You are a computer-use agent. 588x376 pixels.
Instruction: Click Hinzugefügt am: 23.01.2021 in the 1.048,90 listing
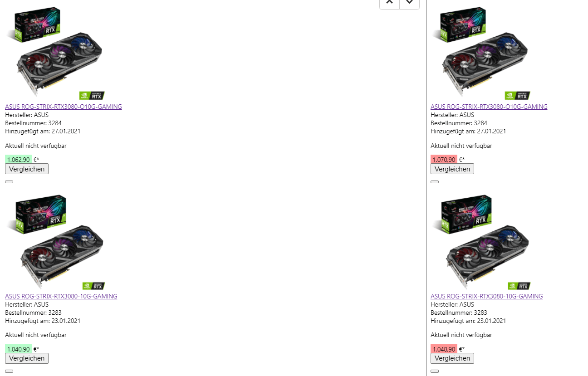[x=468, y=321]
